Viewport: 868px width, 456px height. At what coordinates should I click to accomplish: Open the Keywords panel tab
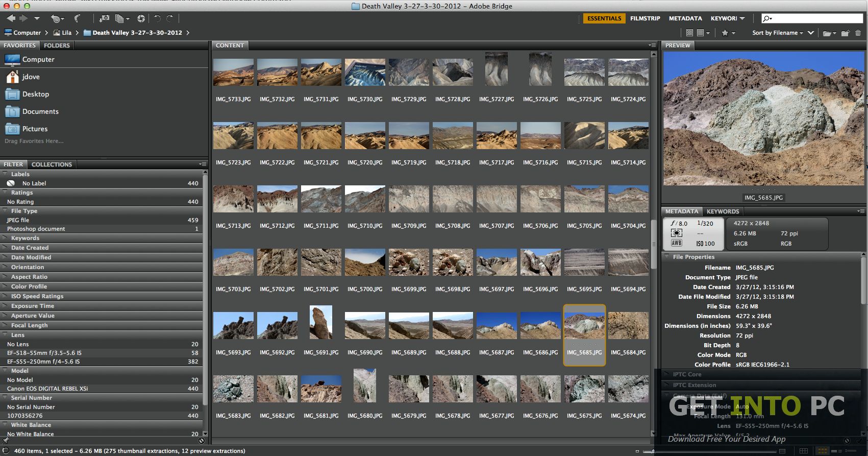click(723, 211)
